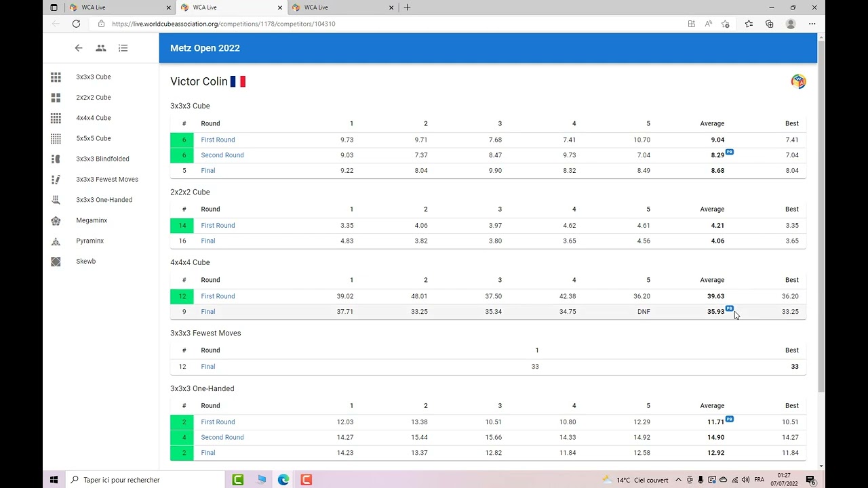The width and height of the screenshot is (868, 488).
Task: Click the page vertical scrollbar
Action: pyautogui.click(x=821, y=217)
